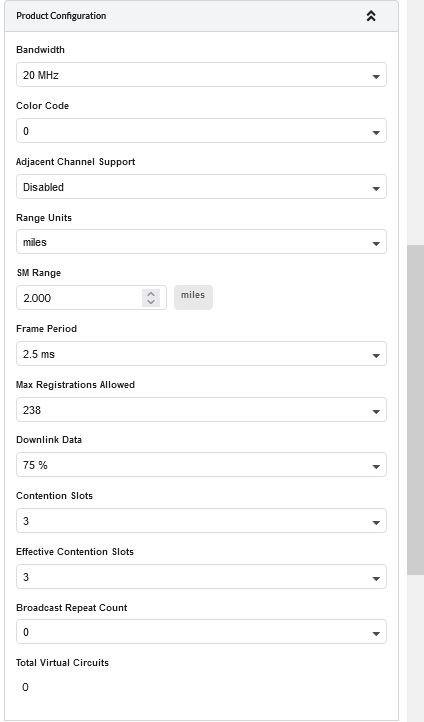424x722 pixels.
Task: Open the Max Registrations Allowed dropdown
Action: pyautogui.click(x=201, y=409)
